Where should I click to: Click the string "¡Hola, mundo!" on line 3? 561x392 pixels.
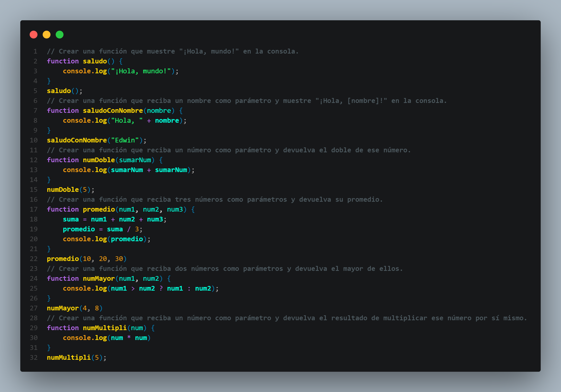[141, 71]
